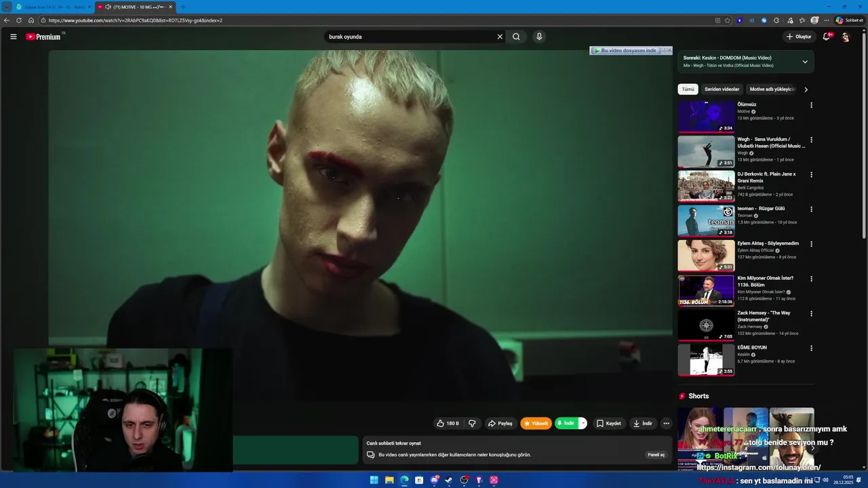Add page to favorites star icon

click(x=728, y=20)
